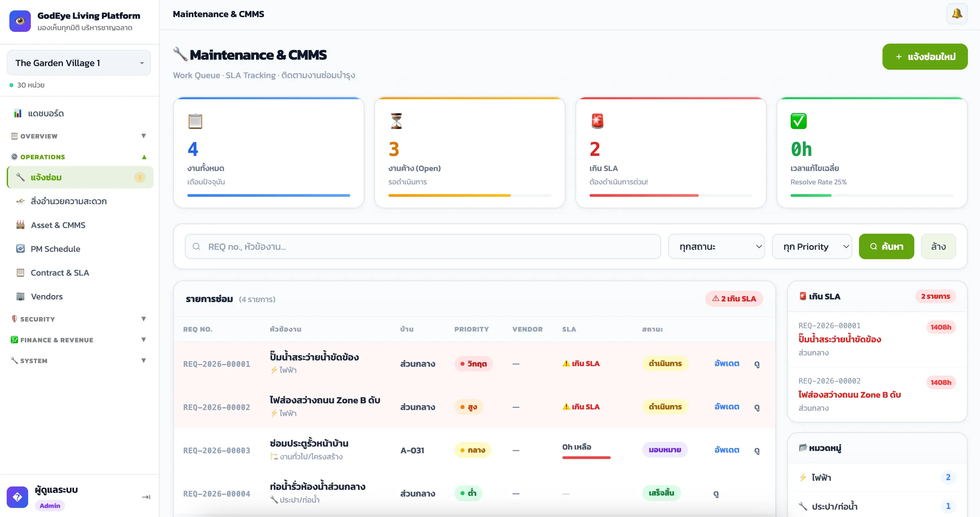Expand the OVERVIEW sidebar section
Screen dimensions: 980x517
pyautogui.click(x=79, y=136)
